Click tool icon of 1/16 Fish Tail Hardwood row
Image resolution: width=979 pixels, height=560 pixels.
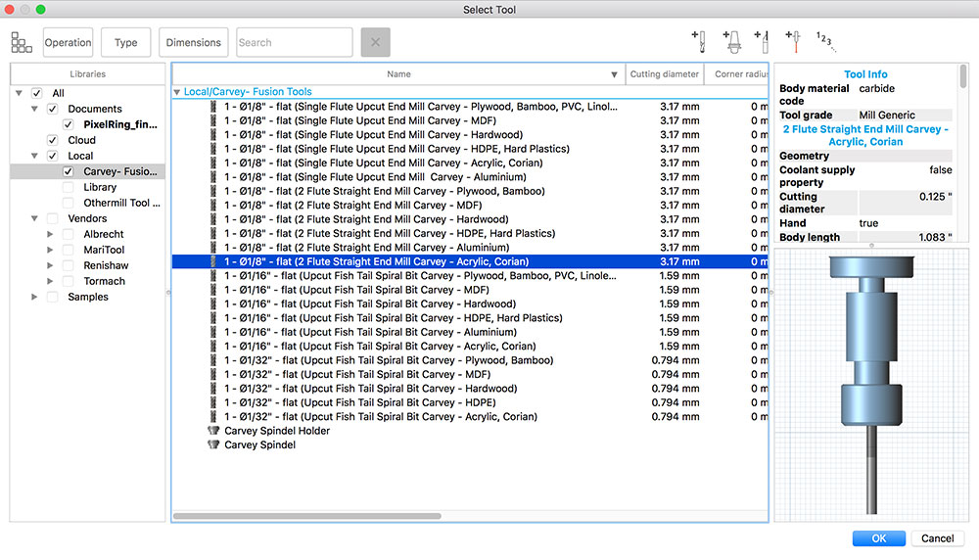click(x=212, y=304)
